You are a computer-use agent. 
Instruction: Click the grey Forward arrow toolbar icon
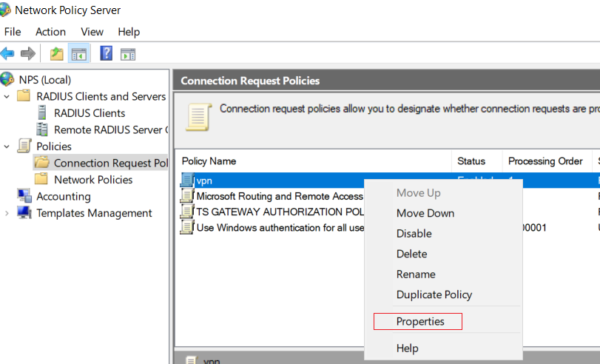(x=28, y=53)
